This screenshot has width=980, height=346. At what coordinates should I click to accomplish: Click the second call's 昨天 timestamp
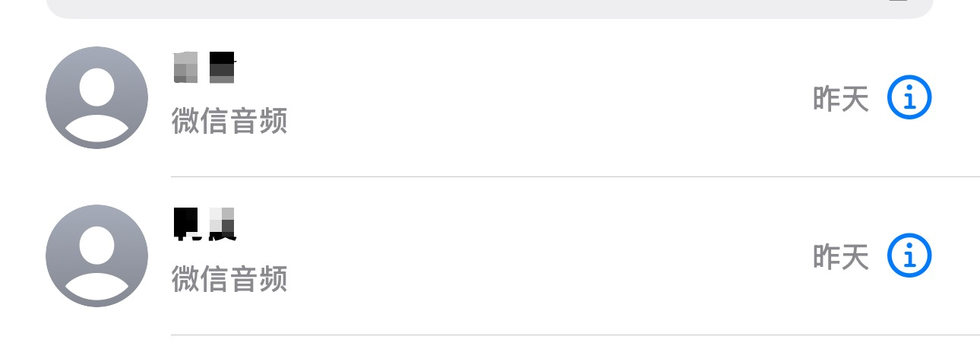840,257
